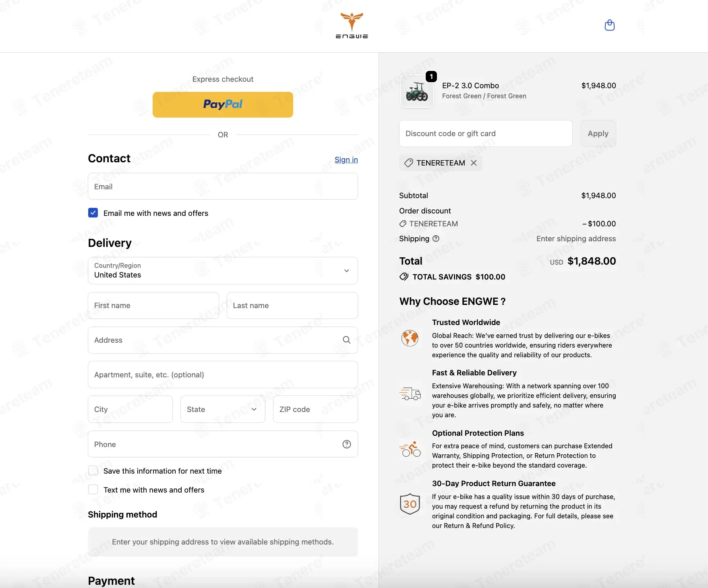Click the 30-day shield icon

click(410, 504)
